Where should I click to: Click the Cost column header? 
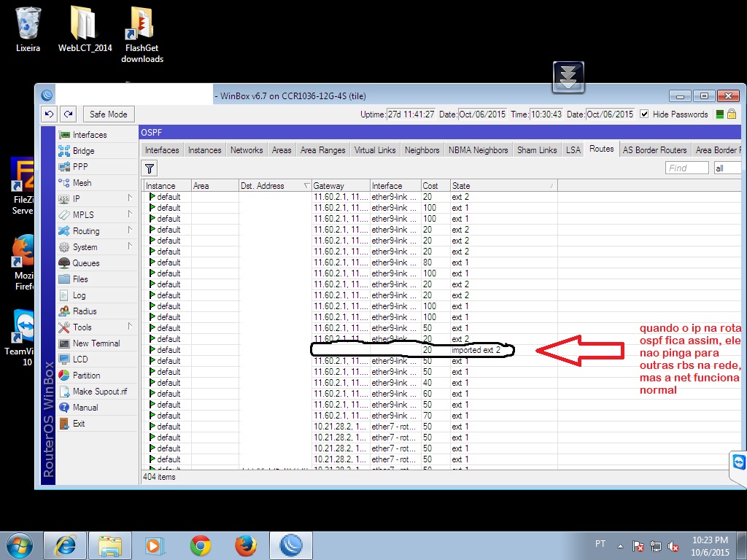436,186
